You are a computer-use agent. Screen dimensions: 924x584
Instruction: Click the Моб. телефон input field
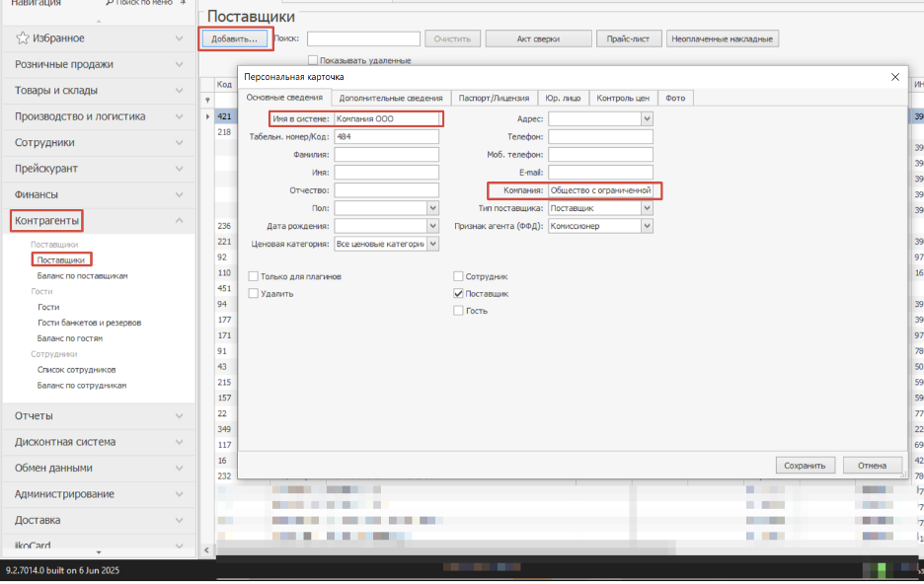[x=600, y=154]
